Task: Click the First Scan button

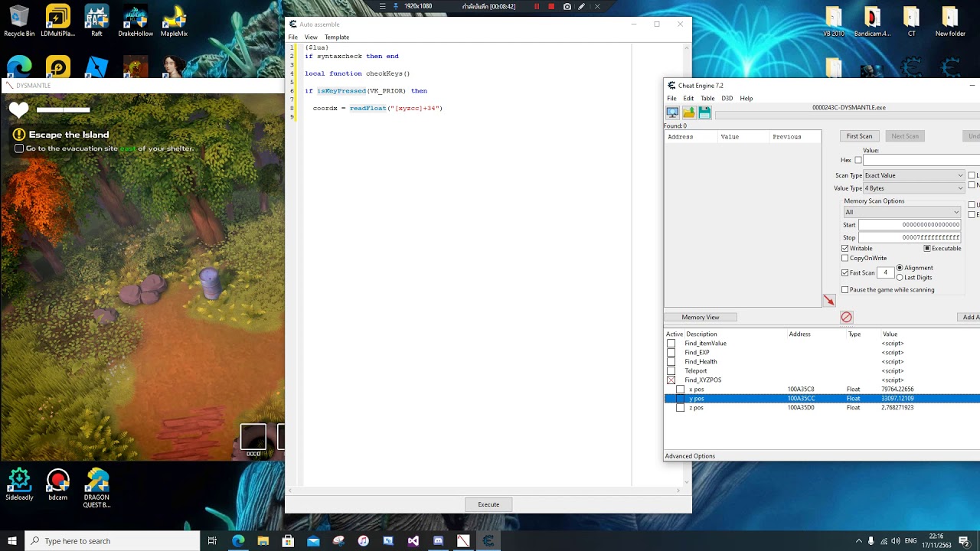Action: [x=859, y=136]
